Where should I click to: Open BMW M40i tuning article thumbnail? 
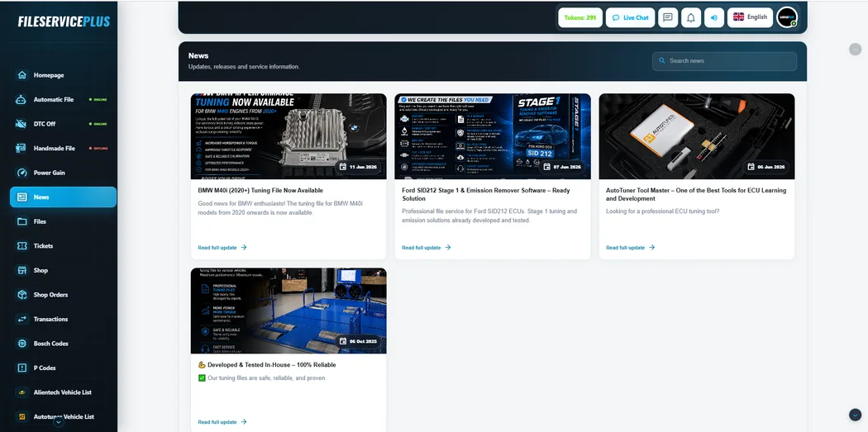(x=289, y=136)
